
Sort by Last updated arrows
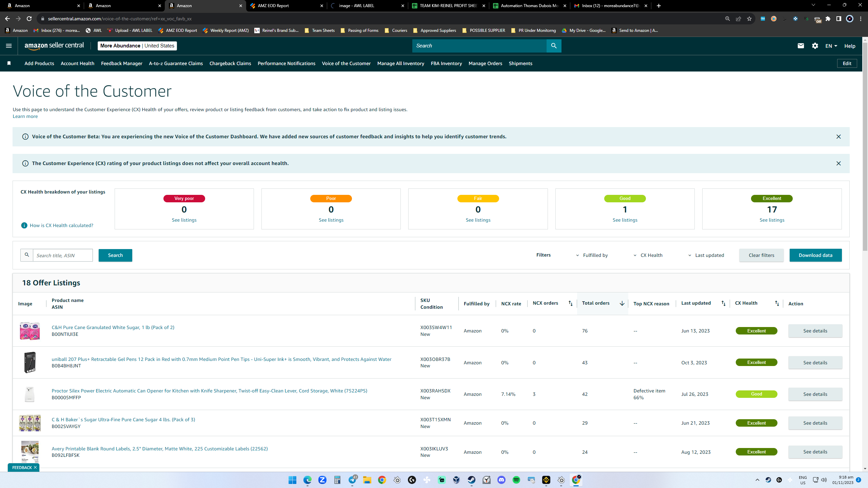point(724,303)
